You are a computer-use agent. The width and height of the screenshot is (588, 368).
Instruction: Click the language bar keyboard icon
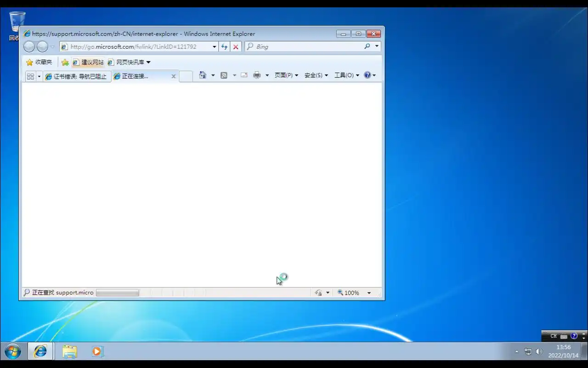point(564,336)
